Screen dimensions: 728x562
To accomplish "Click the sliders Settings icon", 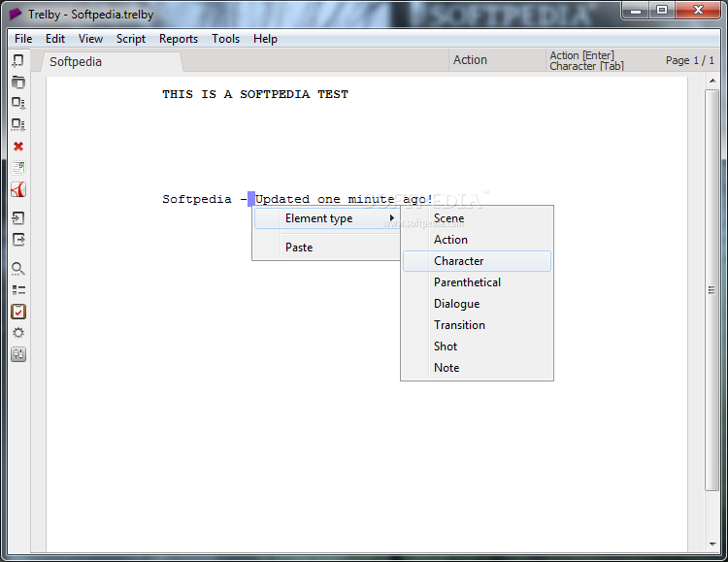I will [x=18, y=354].
